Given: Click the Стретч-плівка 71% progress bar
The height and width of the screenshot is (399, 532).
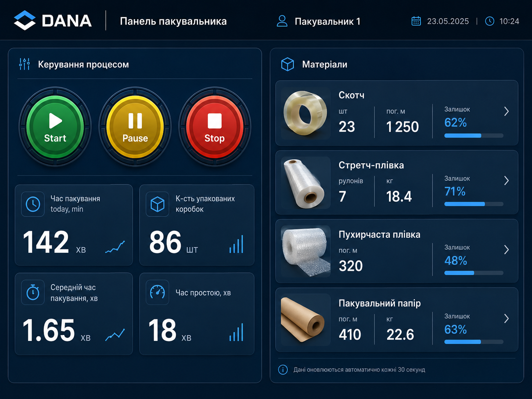Looking at the screenshot, I should 474,204.
